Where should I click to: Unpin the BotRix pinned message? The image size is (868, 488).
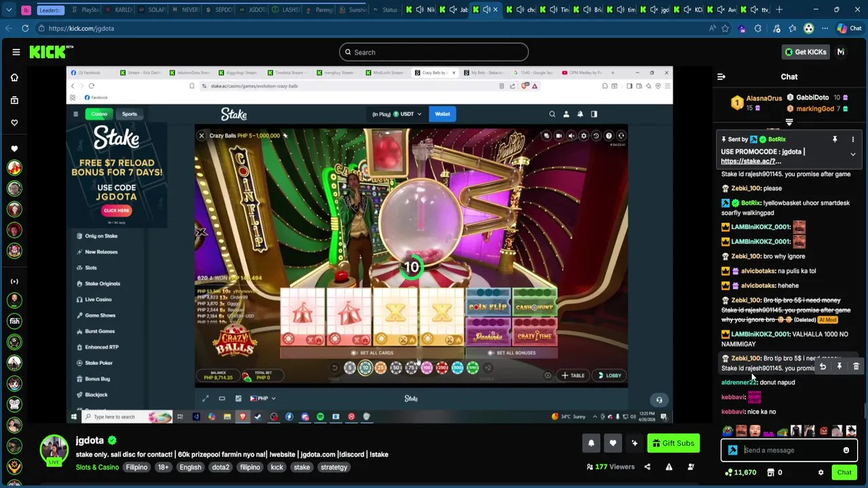click(x=835, y=139)
